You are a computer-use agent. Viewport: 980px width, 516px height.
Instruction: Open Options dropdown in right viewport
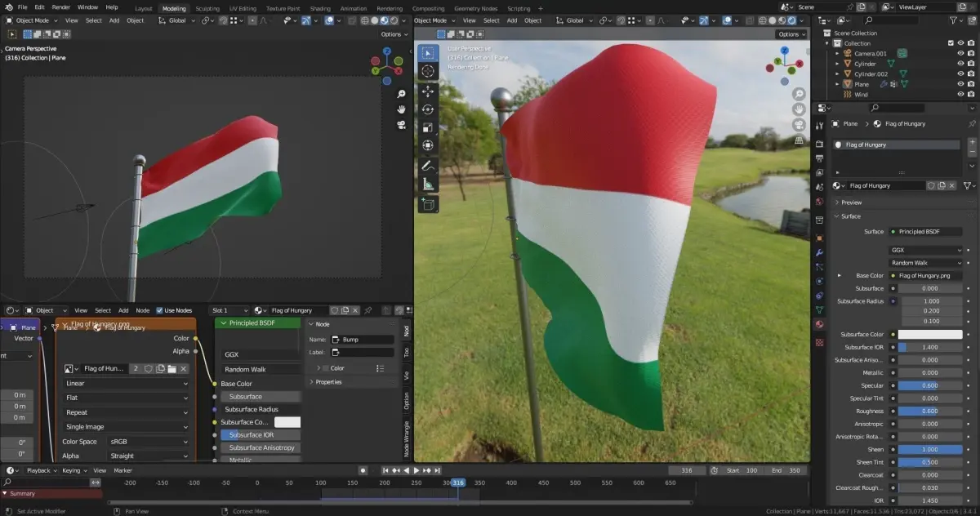(791, 34)
